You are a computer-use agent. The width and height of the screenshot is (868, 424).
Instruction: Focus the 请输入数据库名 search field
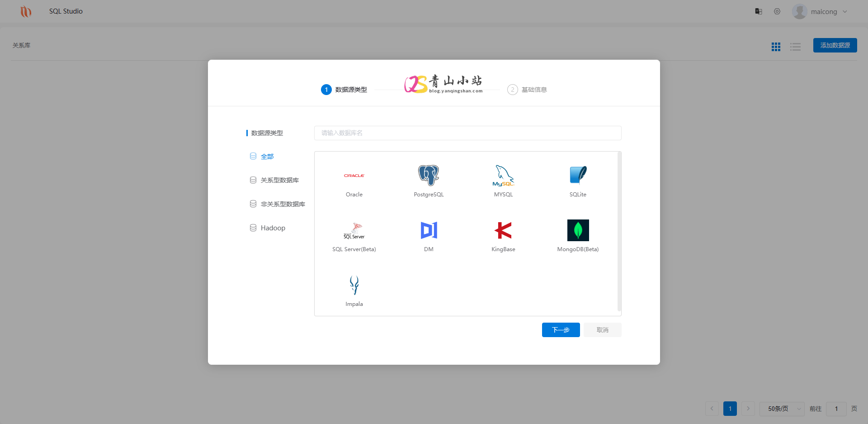click(467, 133)
